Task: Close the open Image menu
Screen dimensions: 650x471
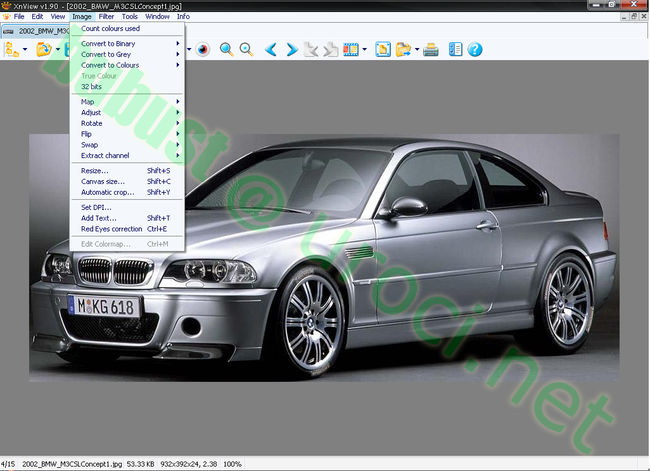Action: point(82,17)
